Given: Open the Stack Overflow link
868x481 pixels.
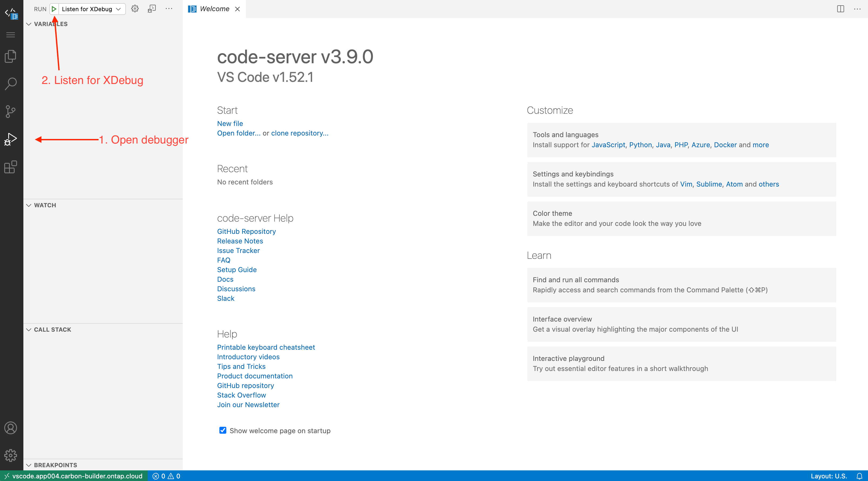Looking at the screenshot, I should 241,395.
